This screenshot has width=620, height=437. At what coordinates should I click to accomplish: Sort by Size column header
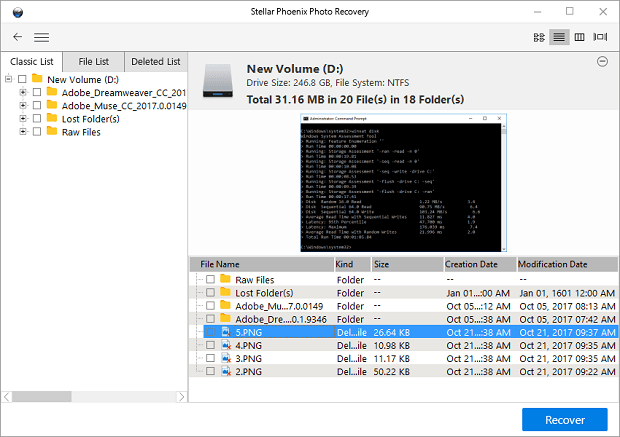[x=407, y=264]
